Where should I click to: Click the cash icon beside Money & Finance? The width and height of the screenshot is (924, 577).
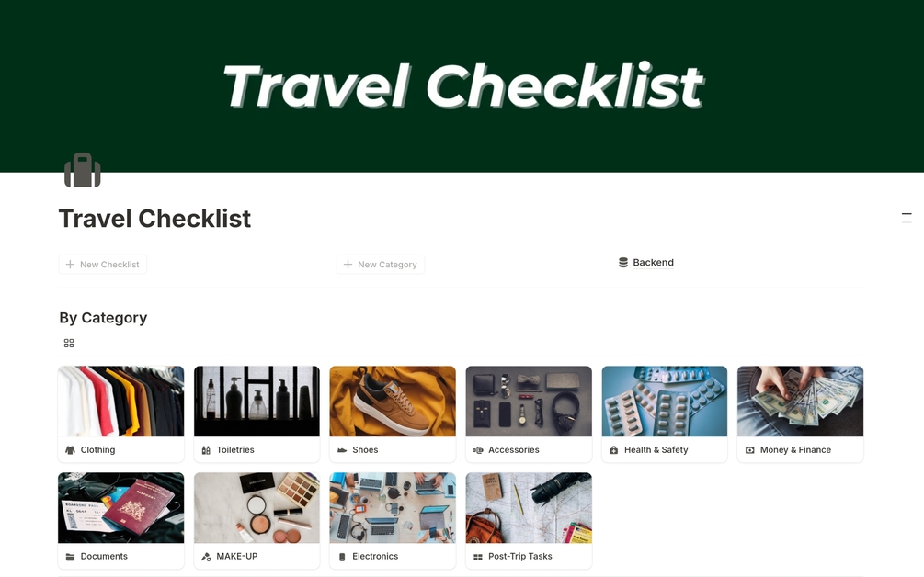(x=749, y=450)
